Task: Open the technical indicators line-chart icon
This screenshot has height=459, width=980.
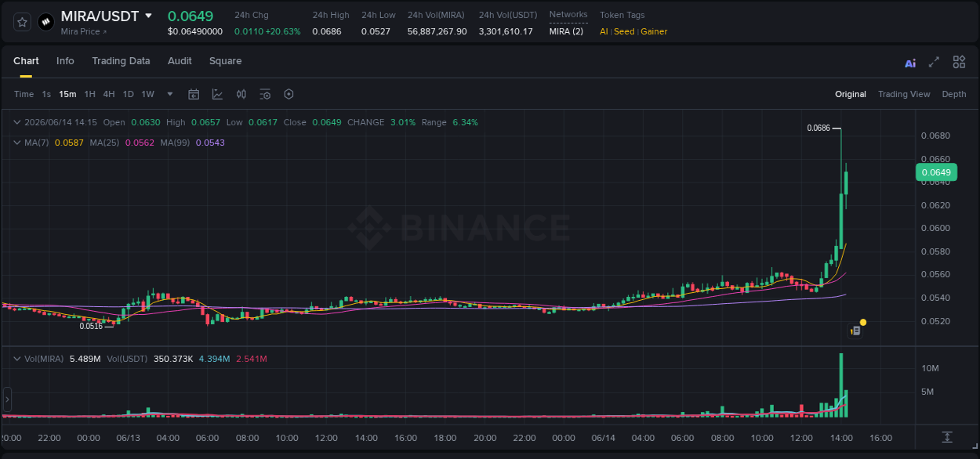Action: 217,94
